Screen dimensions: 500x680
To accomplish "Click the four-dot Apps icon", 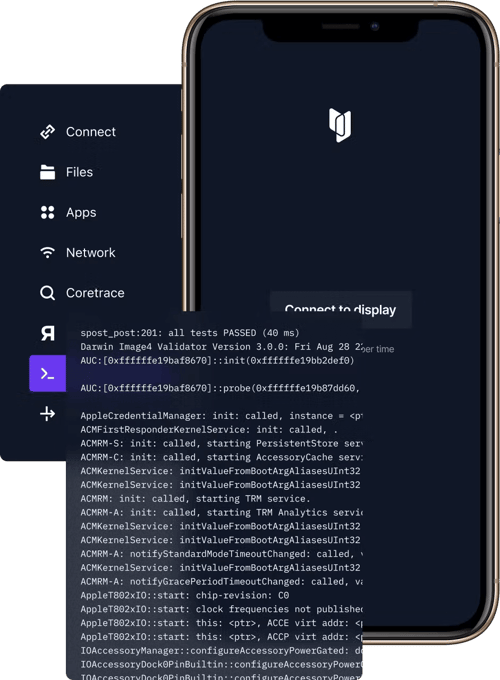I will tap(47, 212).
